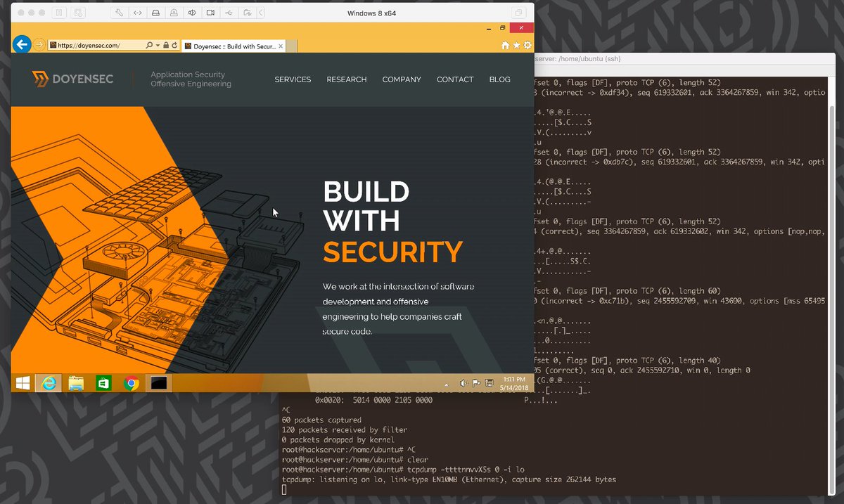Open the IE Tools gear icon
This screenshot has height=504, width=844.
[527, 45]
